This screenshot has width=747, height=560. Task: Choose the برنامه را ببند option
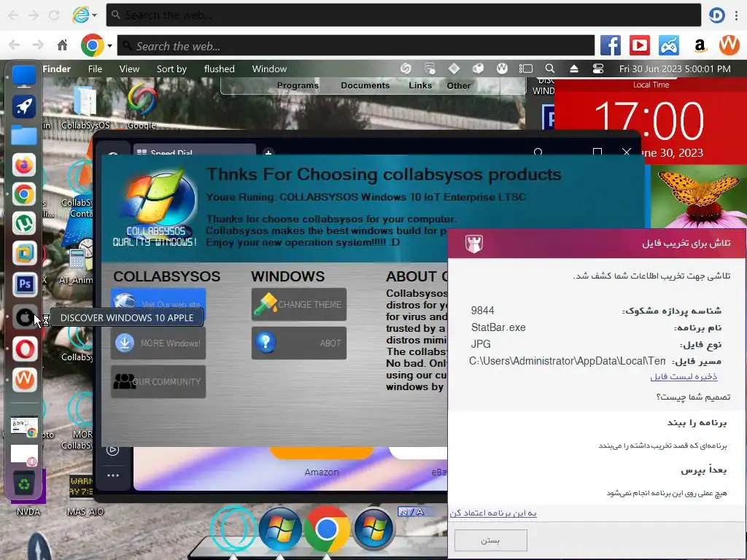[x=697, y=422]
